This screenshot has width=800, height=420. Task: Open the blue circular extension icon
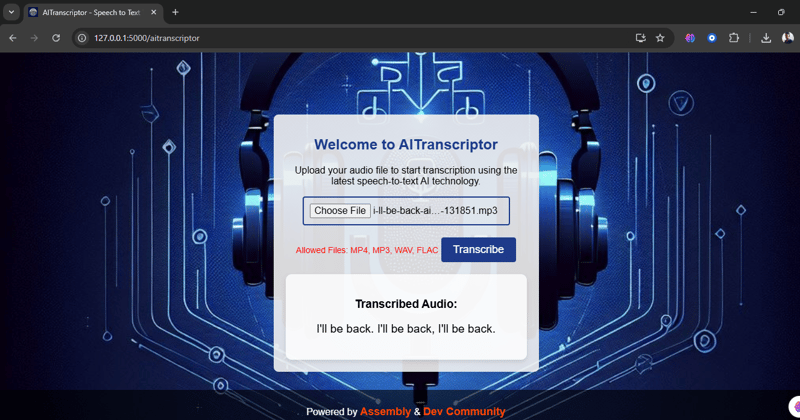(x=712, y=38)
